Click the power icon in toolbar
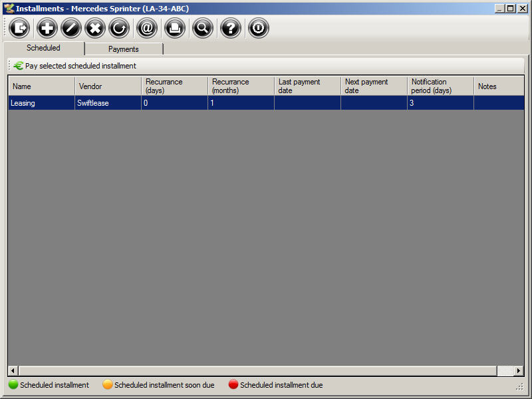532x399 pixels. [x=258, y=28]
